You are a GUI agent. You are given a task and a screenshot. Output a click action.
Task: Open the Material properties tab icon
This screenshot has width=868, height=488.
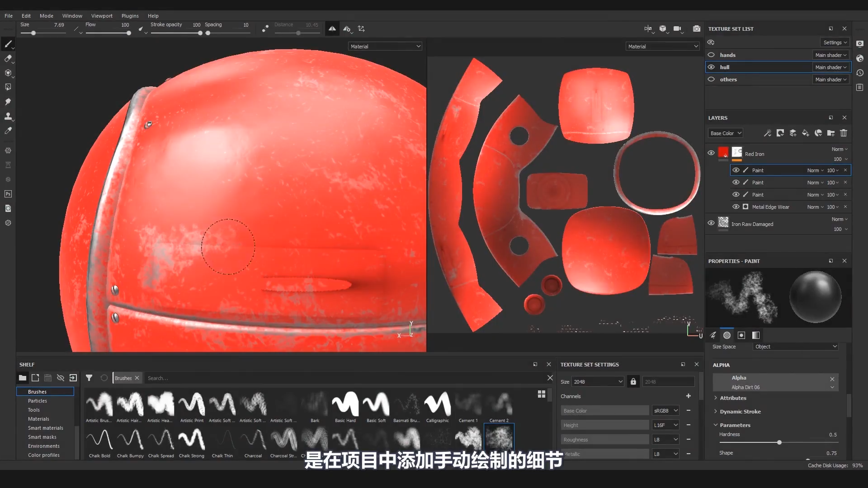point(756,335)
